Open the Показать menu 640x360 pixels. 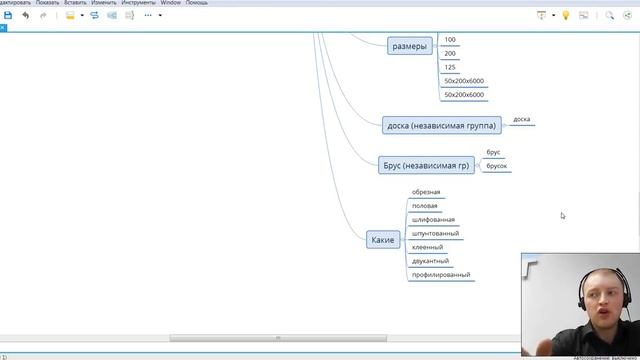[47, 2]
